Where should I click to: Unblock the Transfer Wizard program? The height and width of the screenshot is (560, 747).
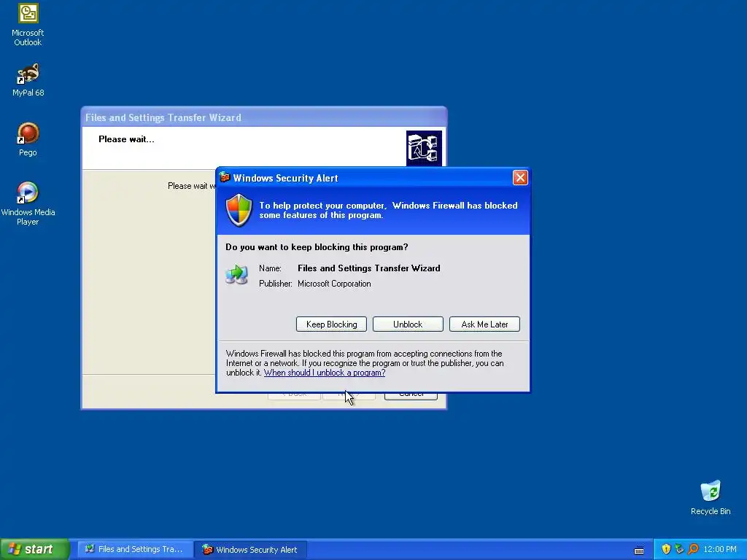point(408,324)
